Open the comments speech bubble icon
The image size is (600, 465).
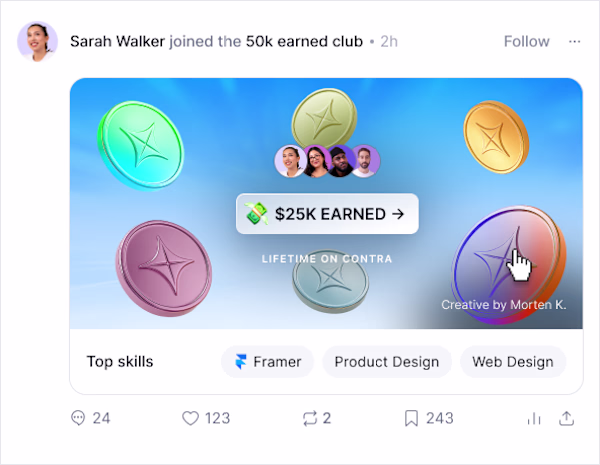78,418
